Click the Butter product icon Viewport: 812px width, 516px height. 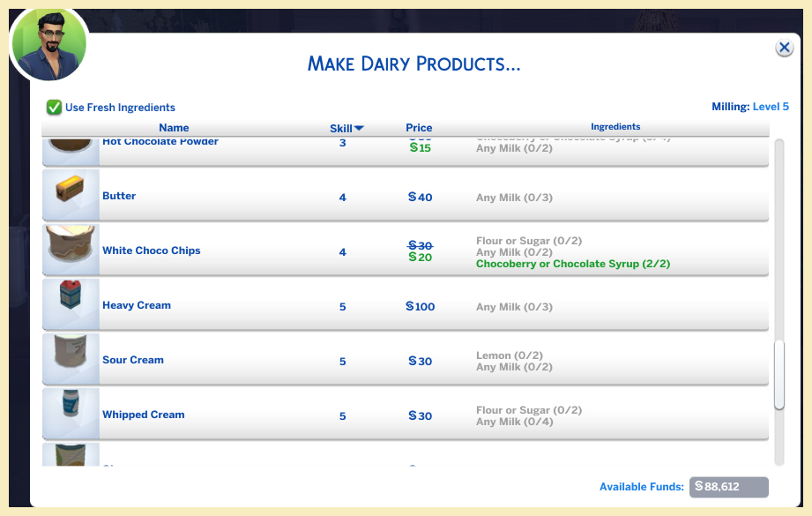(70, 194)
